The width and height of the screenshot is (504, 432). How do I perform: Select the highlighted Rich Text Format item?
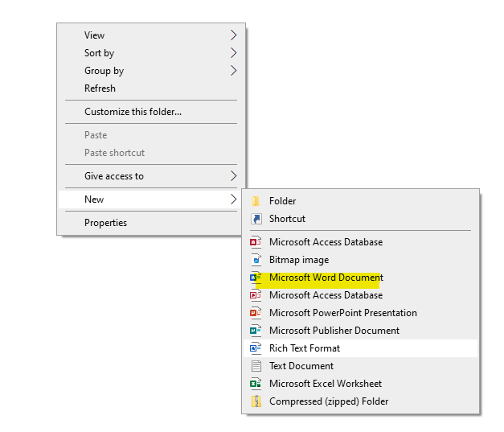point(360,348)
